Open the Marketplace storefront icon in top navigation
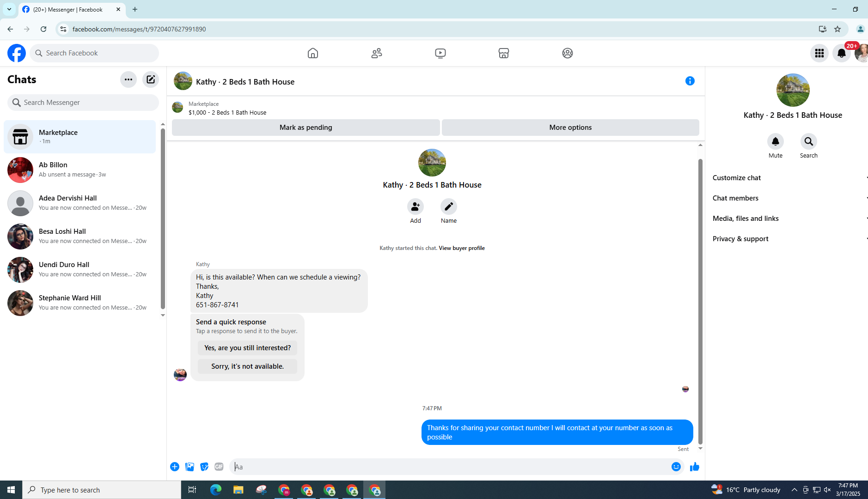This screenshot has height=499, width=868. [504, 53]
